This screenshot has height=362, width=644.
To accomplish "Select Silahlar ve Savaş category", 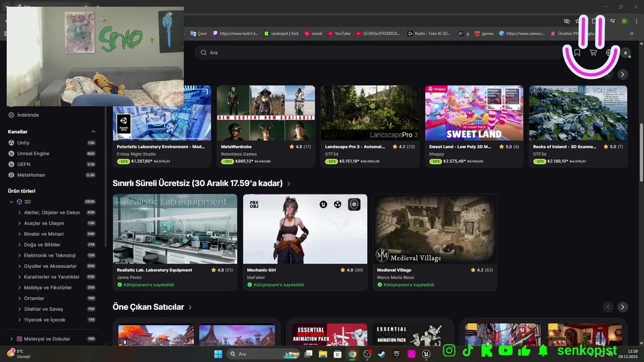I will (x=43, y=309).
